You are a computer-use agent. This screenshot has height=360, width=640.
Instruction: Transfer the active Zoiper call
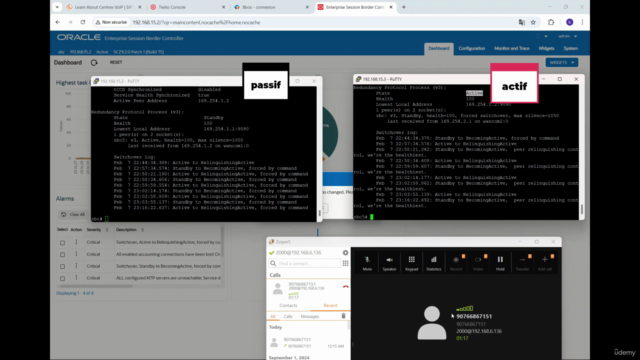(x=522, y=263)
